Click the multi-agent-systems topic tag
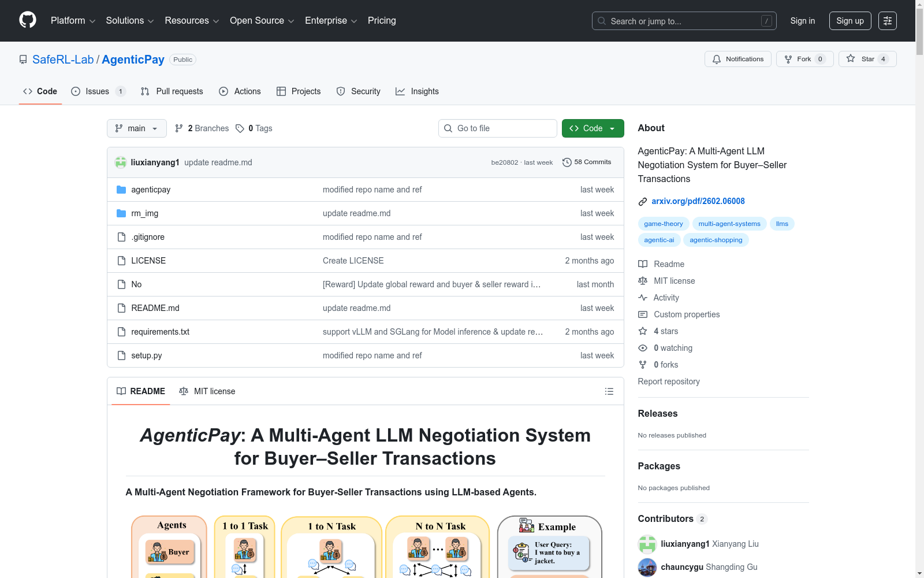The image size is (924, 578). click(729, 224)
